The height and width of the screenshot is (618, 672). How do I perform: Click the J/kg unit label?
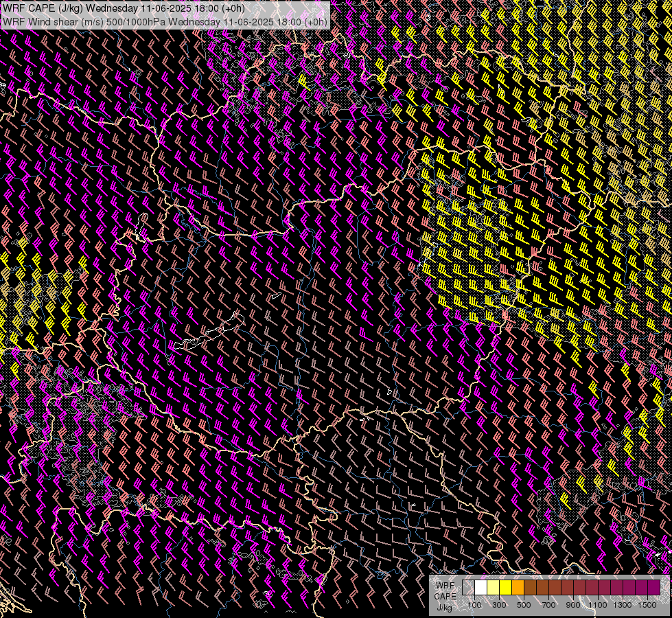444,608
